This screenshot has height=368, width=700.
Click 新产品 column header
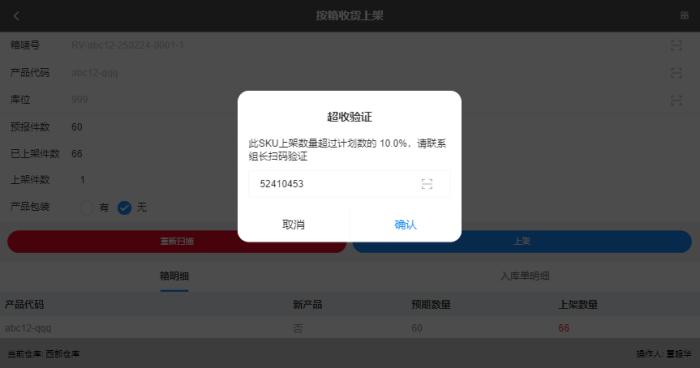click(x=308, y=305)
